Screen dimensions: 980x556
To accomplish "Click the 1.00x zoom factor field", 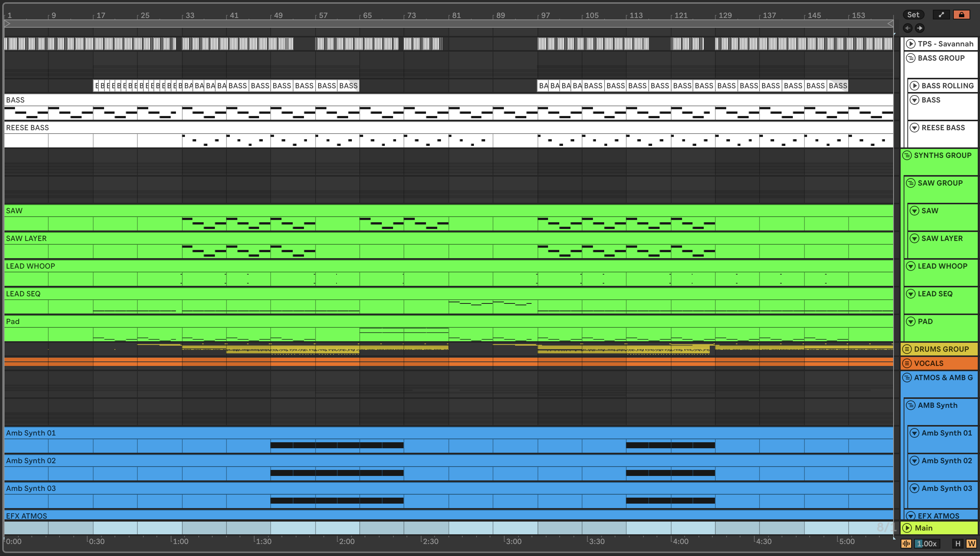I will point(926,543).
